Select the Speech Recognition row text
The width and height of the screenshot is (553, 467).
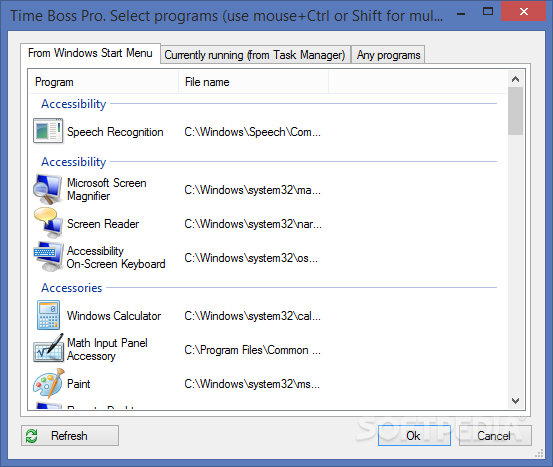click(x=115, y=132)
